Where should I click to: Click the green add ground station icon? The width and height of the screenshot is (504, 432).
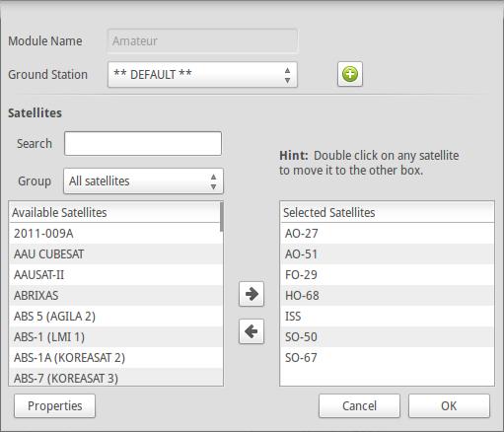pyautogui.click(x=350, y=74)
